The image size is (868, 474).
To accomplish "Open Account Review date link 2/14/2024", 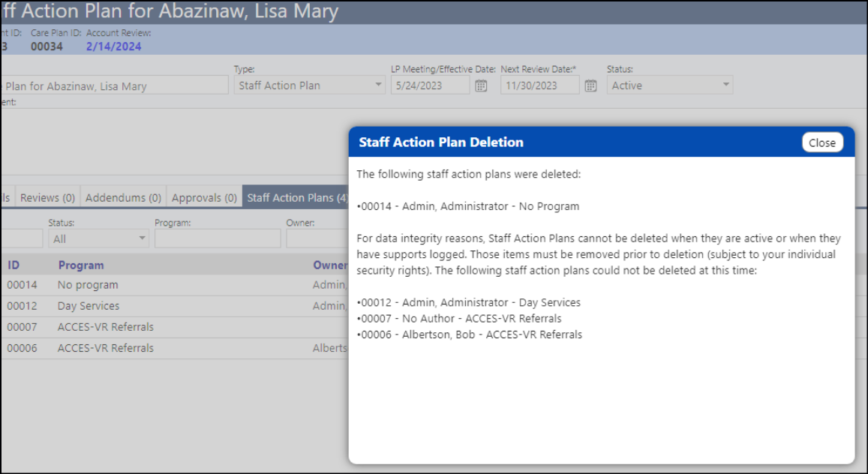I will [113, 46].
